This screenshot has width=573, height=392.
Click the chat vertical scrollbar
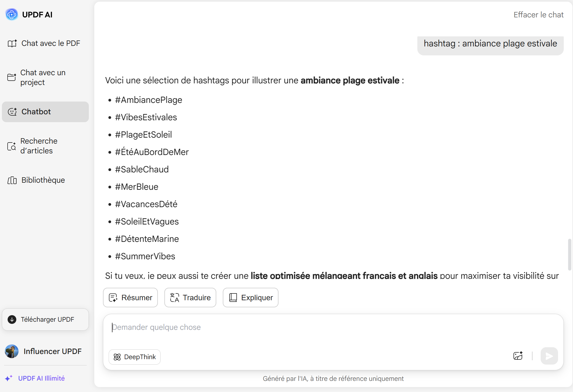(x=569, y=255)
